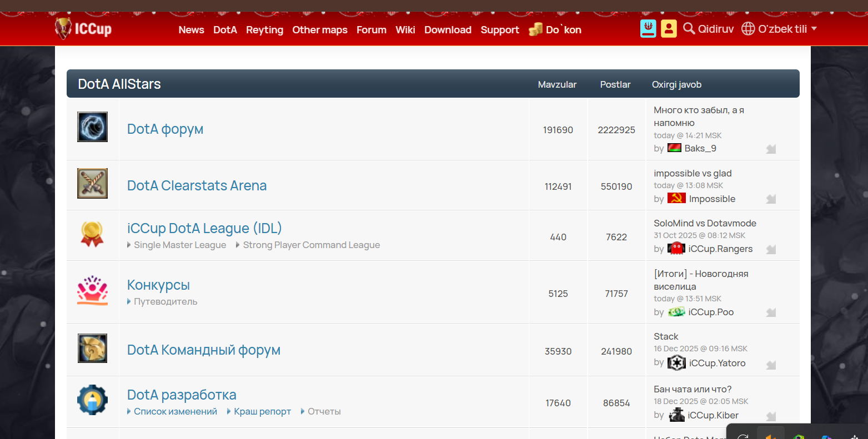The height and width of the screenshot is (439, 868).
Task: Open the blue emblem icon in the header
Action: tap(648, 28)
